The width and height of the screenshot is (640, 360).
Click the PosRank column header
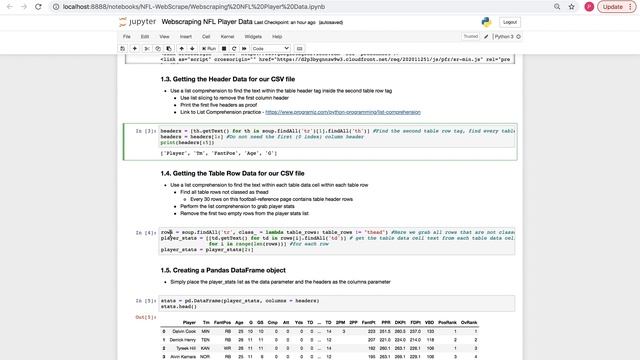click(x=447, y=322)
